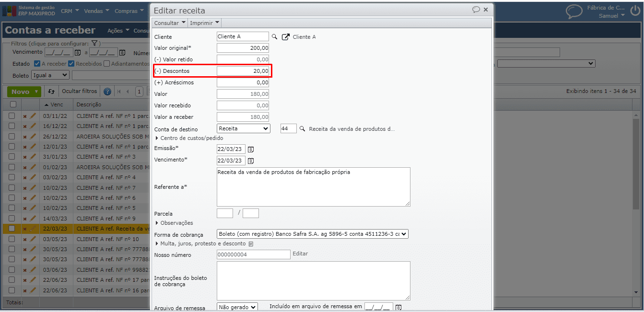The width and height of the screenshot is (644, 312).
Task: Select checkbox for 31/01/23 row
Action: 12,157
